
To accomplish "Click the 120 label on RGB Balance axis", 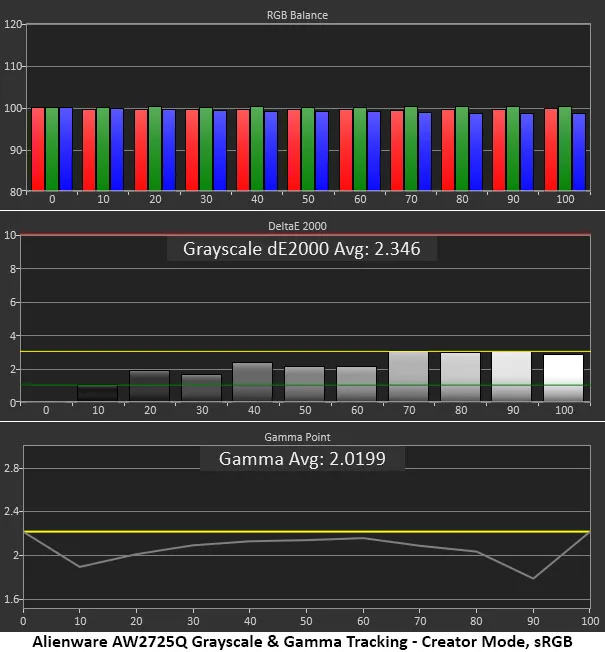I will pyautogui.click(x=13, y=24).
